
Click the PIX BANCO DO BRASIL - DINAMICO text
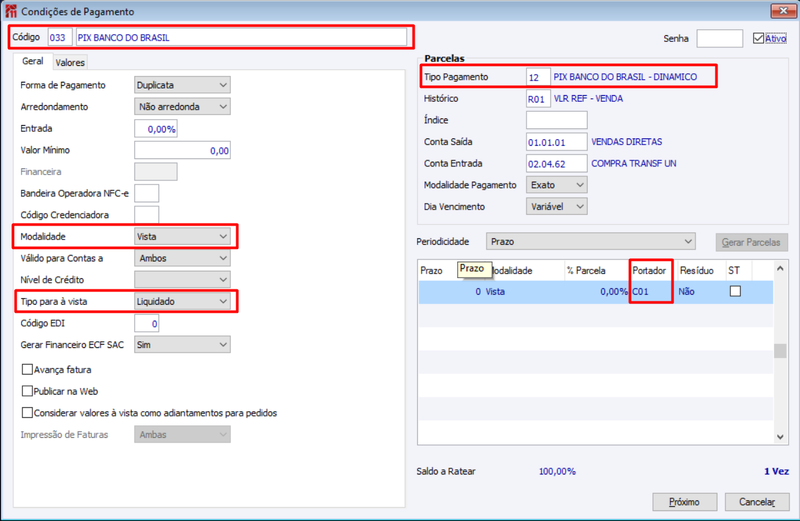pos(625,77)
